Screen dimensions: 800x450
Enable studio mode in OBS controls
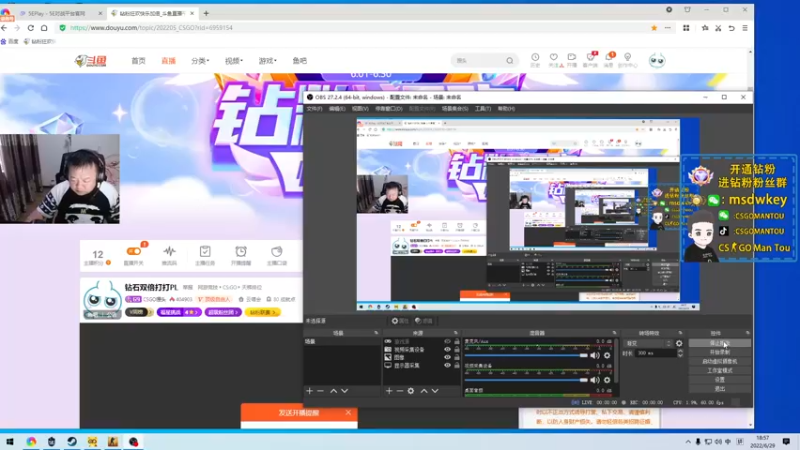click(719, 370)
